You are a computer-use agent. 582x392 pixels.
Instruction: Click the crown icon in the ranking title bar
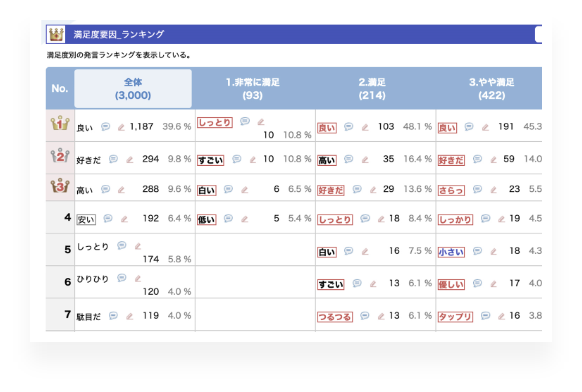point(56,34)
